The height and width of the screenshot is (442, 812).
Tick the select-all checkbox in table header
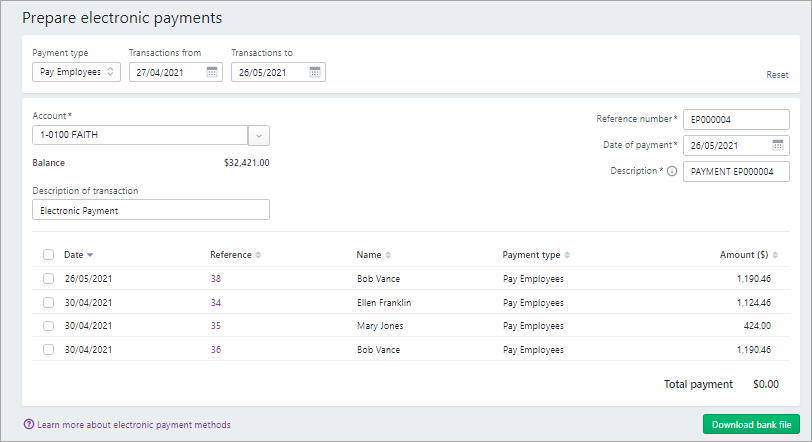click(49, 255)
